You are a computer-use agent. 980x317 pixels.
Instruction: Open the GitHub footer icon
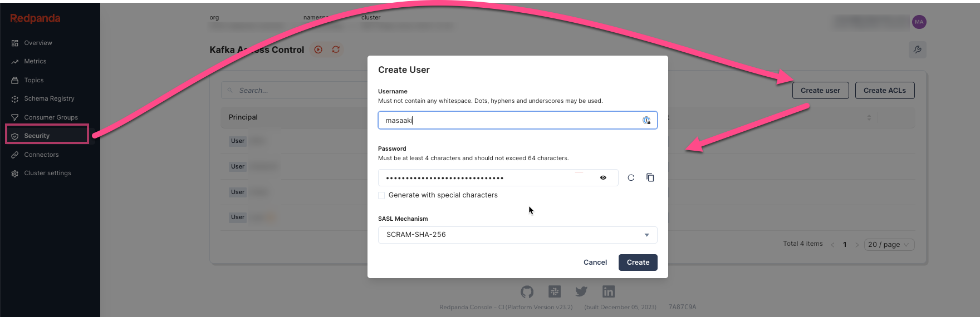(527, 291)
